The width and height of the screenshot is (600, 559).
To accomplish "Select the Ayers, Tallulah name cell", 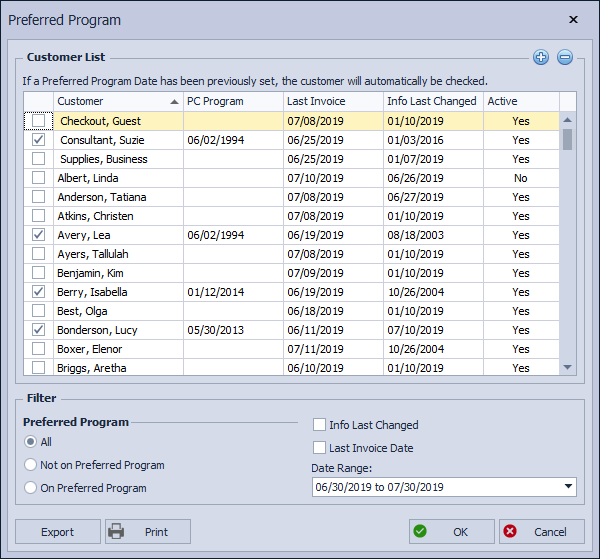I will click(119, 254).
